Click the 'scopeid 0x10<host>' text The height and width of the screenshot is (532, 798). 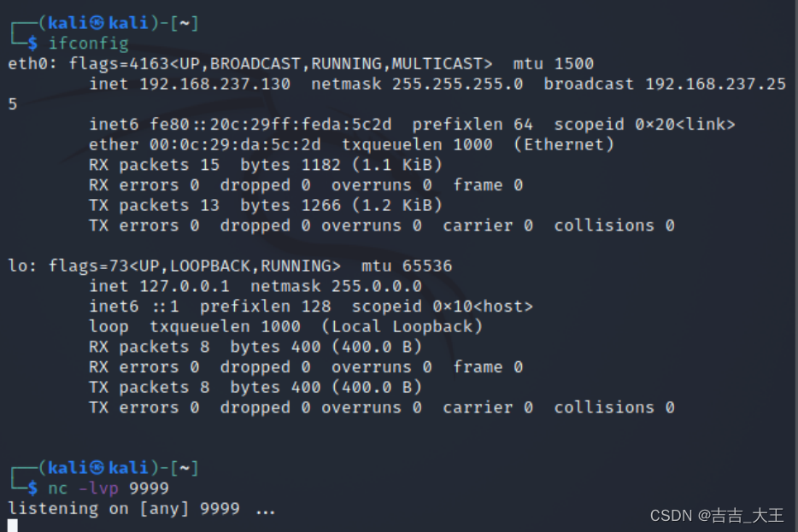[x=442, y=307]
